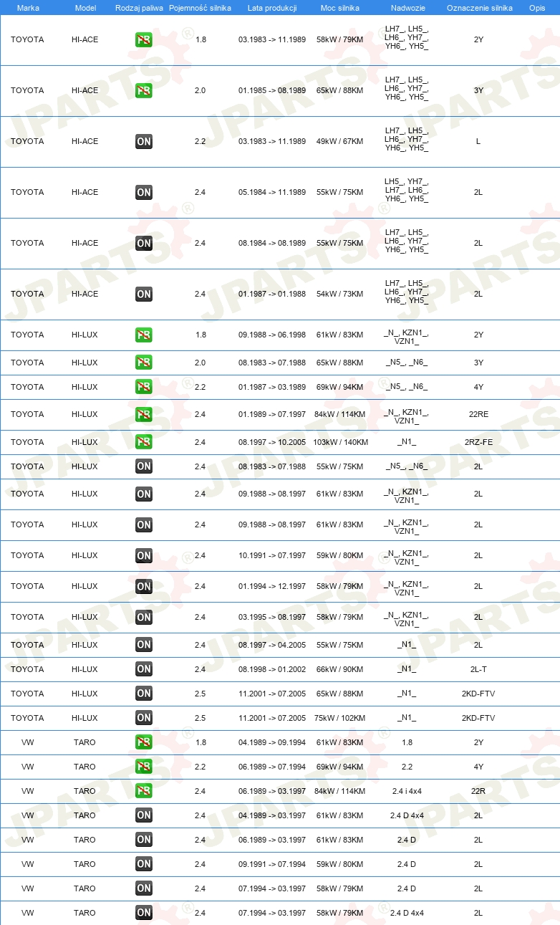The height and width of the screenshot is (925, 560).
Task: Click ON icon in HI-LUX row dated 03.1995
Action: (x=144, y=618)
